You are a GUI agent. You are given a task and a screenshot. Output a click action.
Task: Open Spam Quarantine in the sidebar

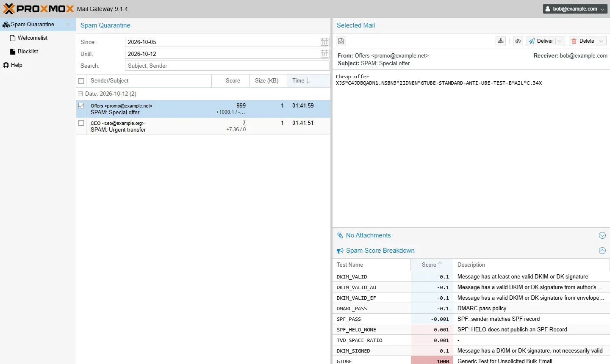33,25
